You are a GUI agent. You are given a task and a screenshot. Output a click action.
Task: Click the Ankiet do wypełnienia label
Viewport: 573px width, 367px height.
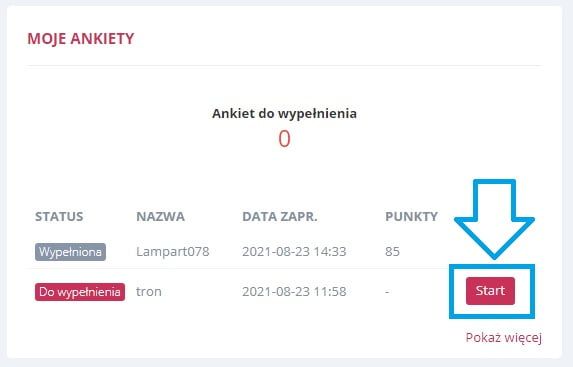(x=284, y=113)
